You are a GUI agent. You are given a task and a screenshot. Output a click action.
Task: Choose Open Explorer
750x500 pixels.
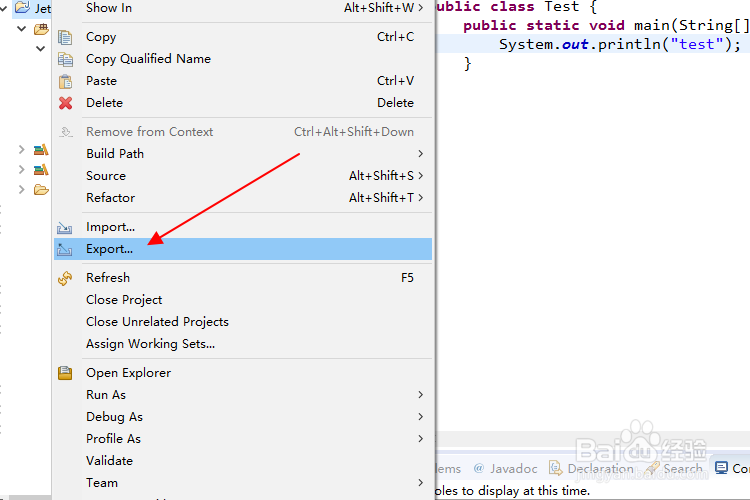(x=243, y=373)
